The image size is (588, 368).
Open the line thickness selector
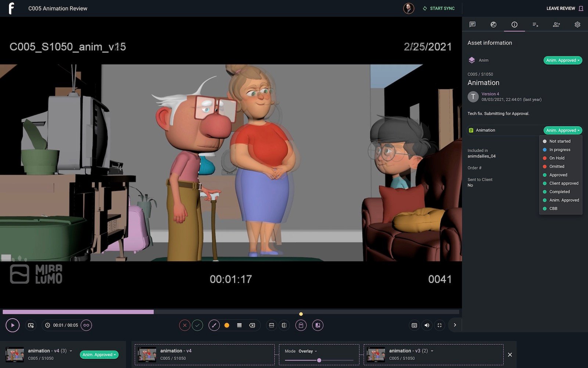point(239,325)
